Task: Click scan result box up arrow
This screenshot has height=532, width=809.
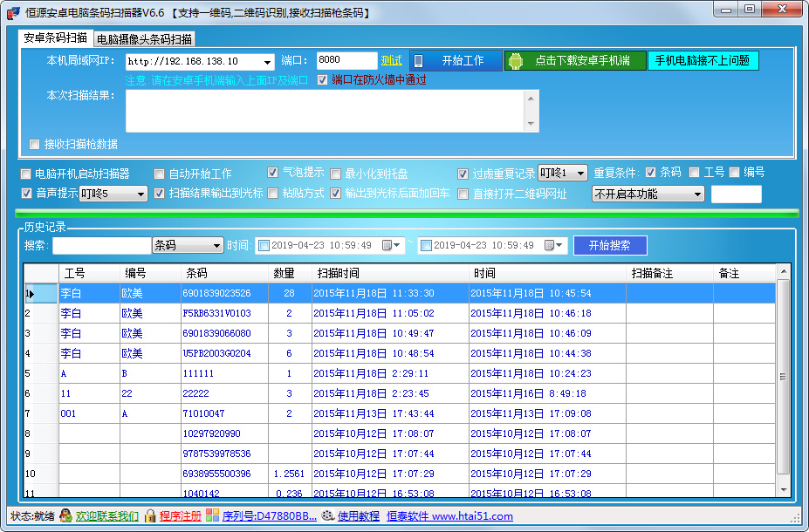Action: pos(531,98)
